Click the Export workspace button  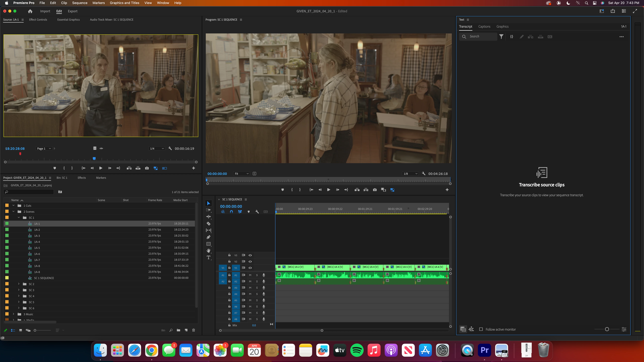coord(72,11)
